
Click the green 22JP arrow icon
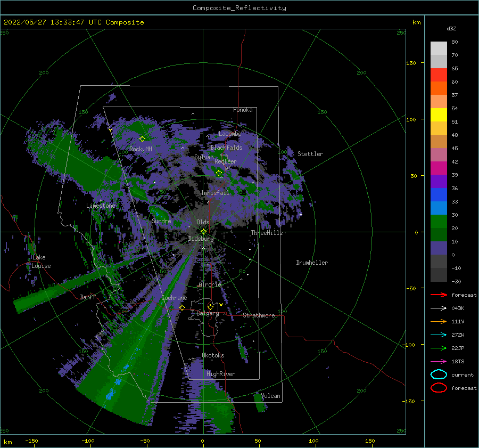click(439, 348)
